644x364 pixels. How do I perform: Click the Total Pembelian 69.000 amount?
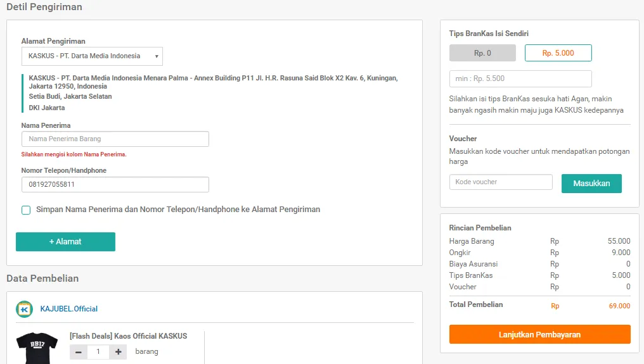(x=619, y=306)
